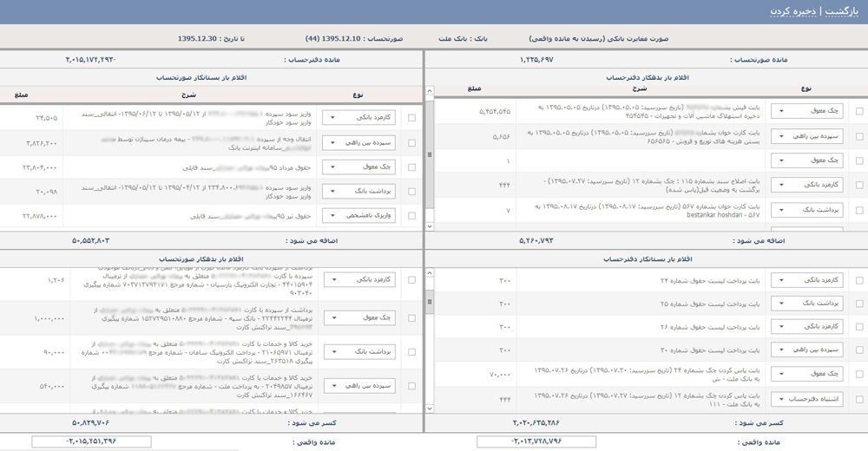Viewport: 868px width, 451px height.
Task: Click the شرح column header in صورتحساب credit table
Action: point(188,95)
